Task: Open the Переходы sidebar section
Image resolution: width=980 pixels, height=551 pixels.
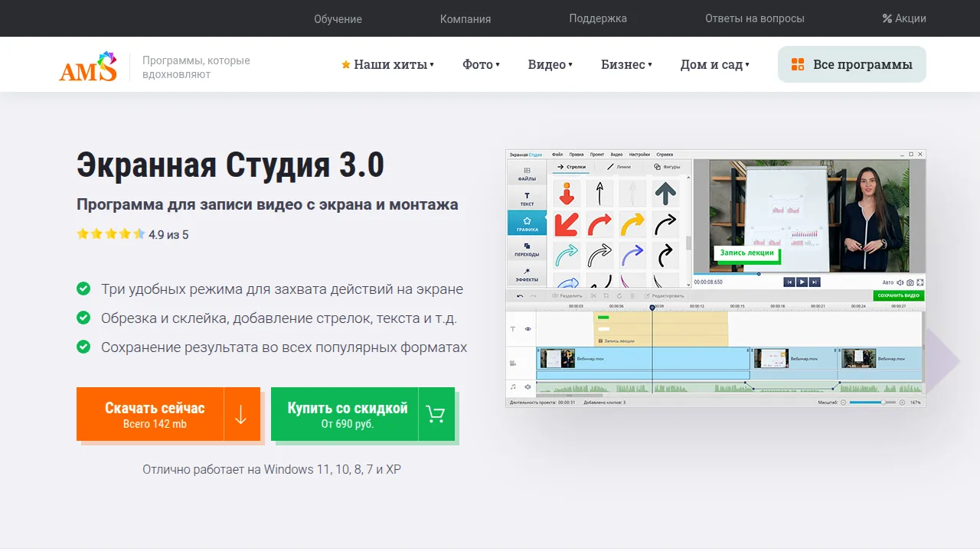Action: coord(527,249)
